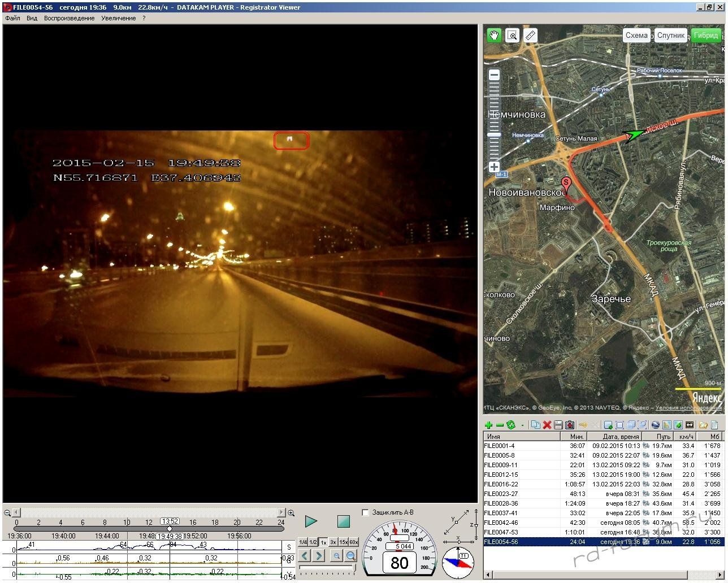Click the red X delete icon in file toolbar

(x=547, y=425)
